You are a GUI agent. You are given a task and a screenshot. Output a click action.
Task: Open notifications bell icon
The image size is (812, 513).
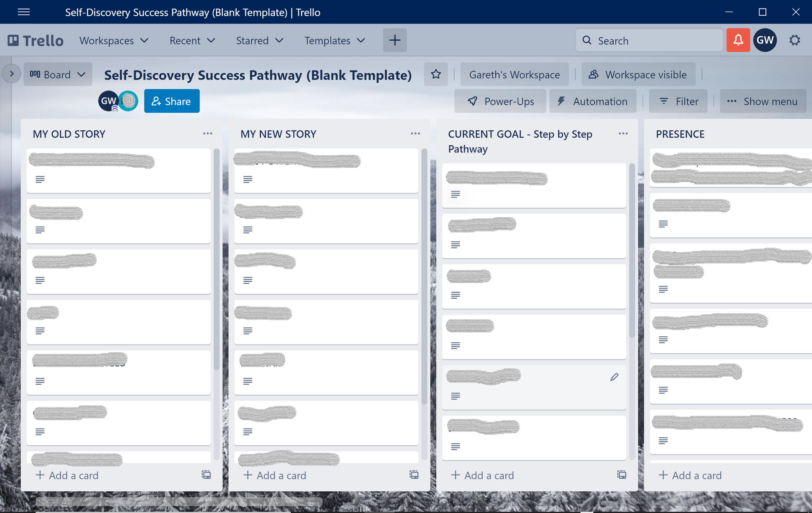[738, 40]
